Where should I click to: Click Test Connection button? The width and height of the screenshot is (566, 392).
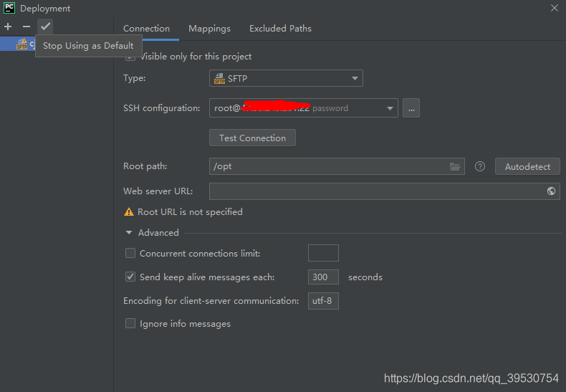tap(252, 138)
